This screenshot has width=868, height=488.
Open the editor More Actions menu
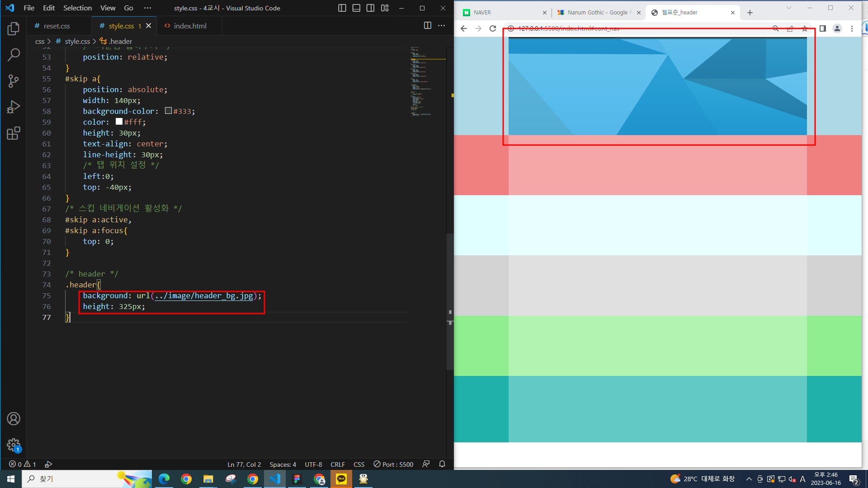[x=442, y=26]
